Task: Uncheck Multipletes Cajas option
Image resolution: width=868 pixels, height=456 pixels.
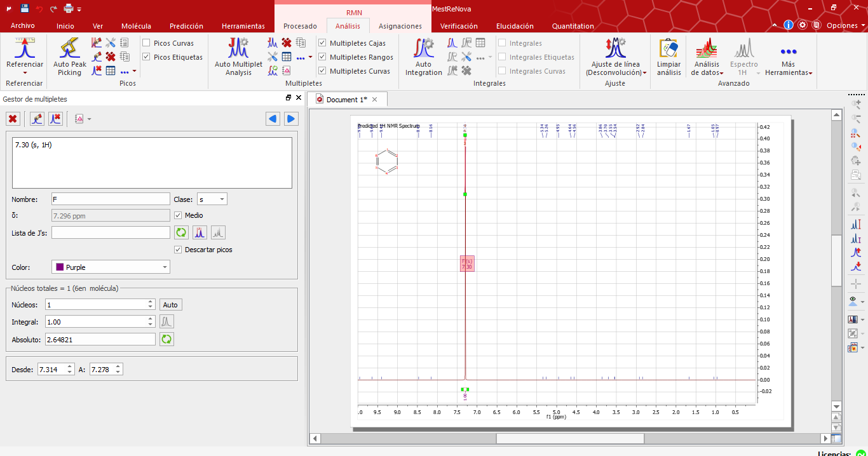Action: pos(323,43)
